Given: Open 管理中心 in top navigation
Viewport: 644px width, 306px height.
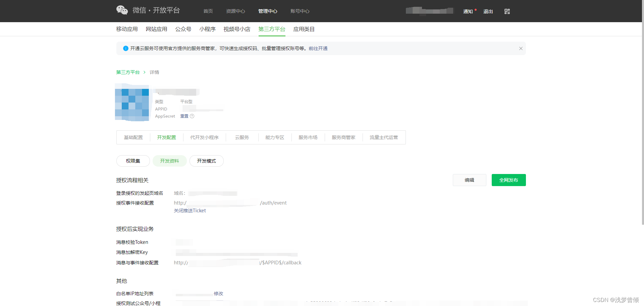Looking at the screenshot, I should [268, 11].
